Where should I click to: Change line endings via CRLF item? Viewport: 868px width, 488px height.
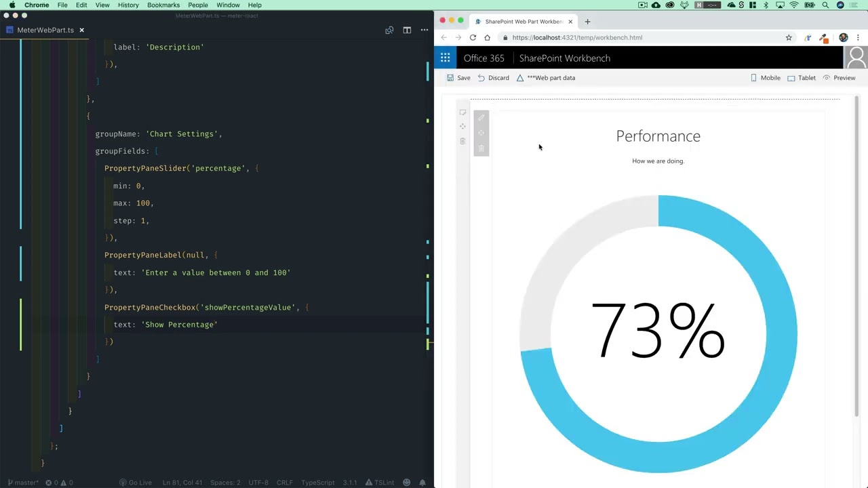coord(285,483)
